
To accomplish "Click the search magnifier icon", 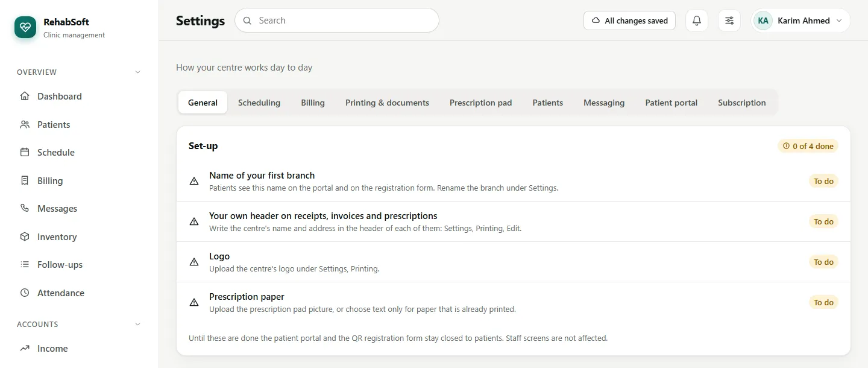I will pyautogui.click(x=247, y=21).
